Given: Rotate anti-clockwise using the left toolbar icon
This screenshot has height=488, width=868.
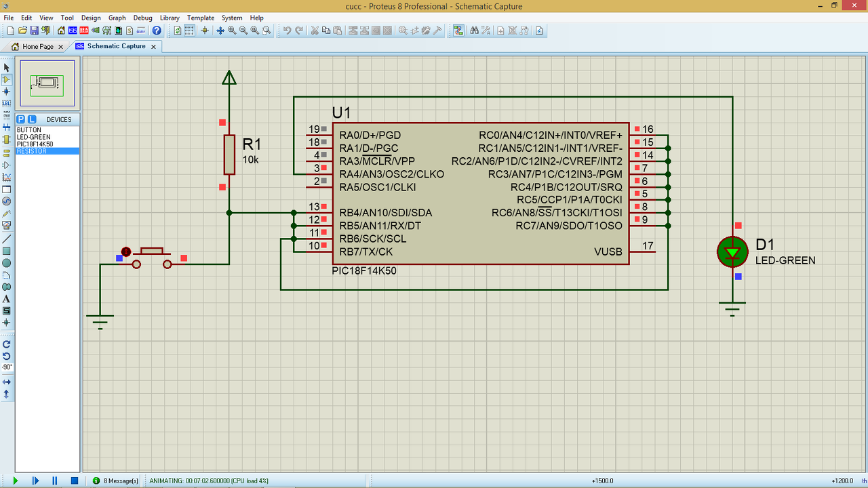Looking at the screenshot, I should coord(7,356).
